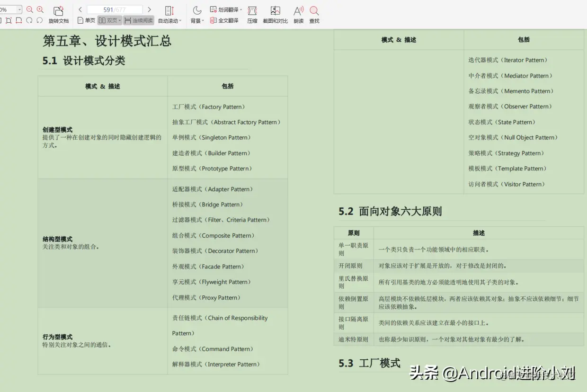Click the 压缩 compress tool

click(252, 15)
